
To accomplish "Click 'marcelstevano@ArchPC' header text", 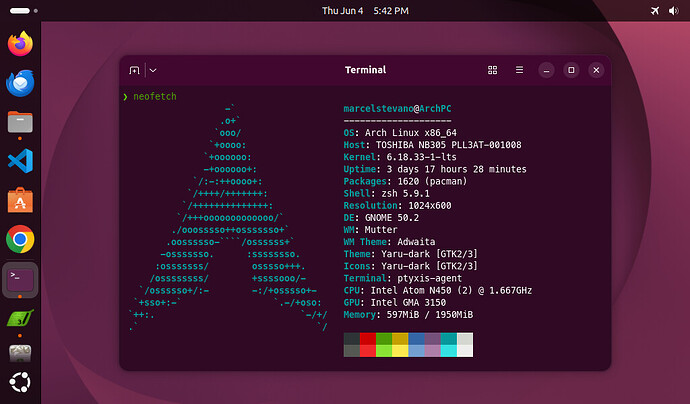I will point(397,109).
